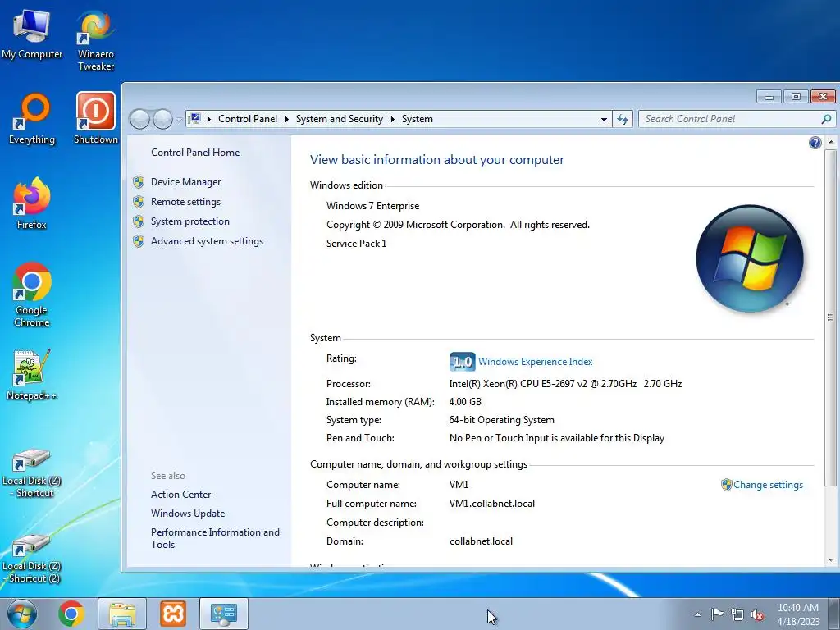This screenshot has width=840, height=630.
Task: Click the Service Pack 1 text
Action: click(356, 243)
